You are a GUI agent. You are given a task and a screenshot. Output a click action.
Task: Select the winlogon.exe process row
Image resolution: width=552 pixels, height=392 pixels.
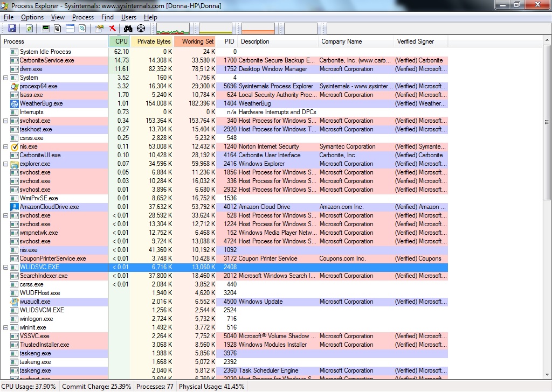pos(224,319)
